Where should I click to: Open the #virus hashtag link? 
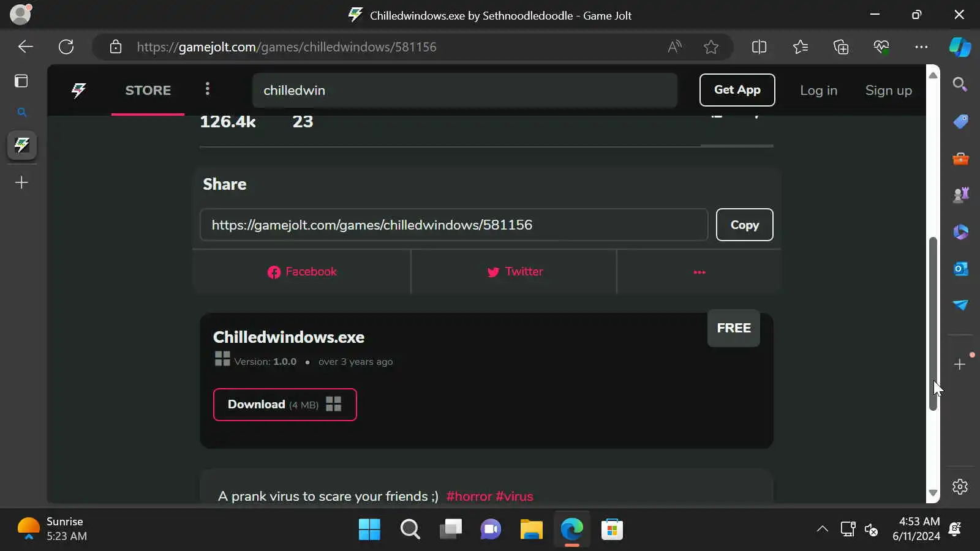pyautogui.click(x=514, y=497)
